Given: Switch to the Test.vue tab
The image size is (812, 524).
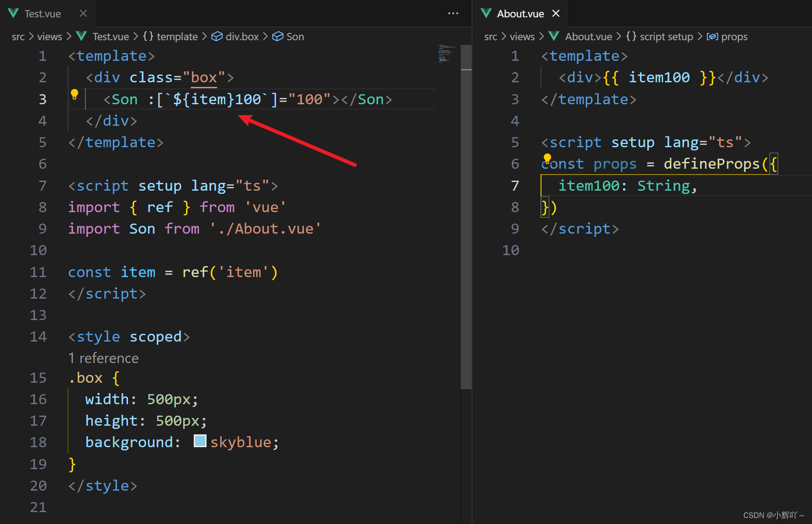Looking at the screenshot, I should pos(42,14).
